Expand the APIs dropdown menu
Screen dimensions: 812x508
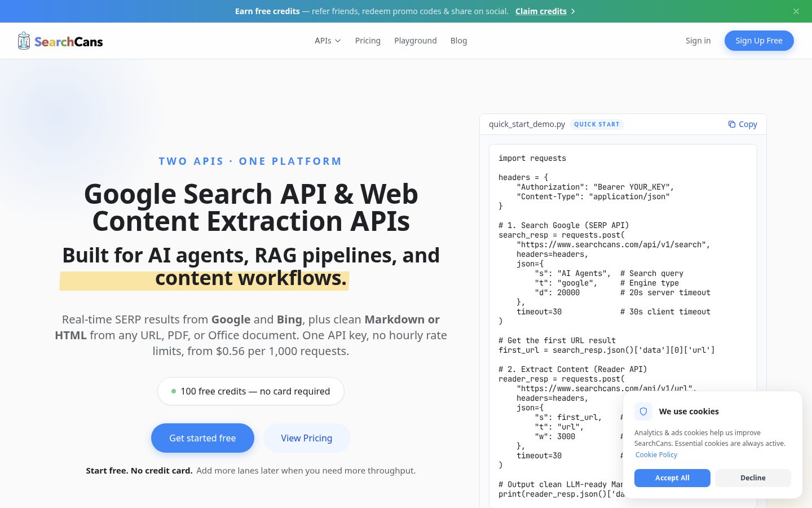coord(328,41)
